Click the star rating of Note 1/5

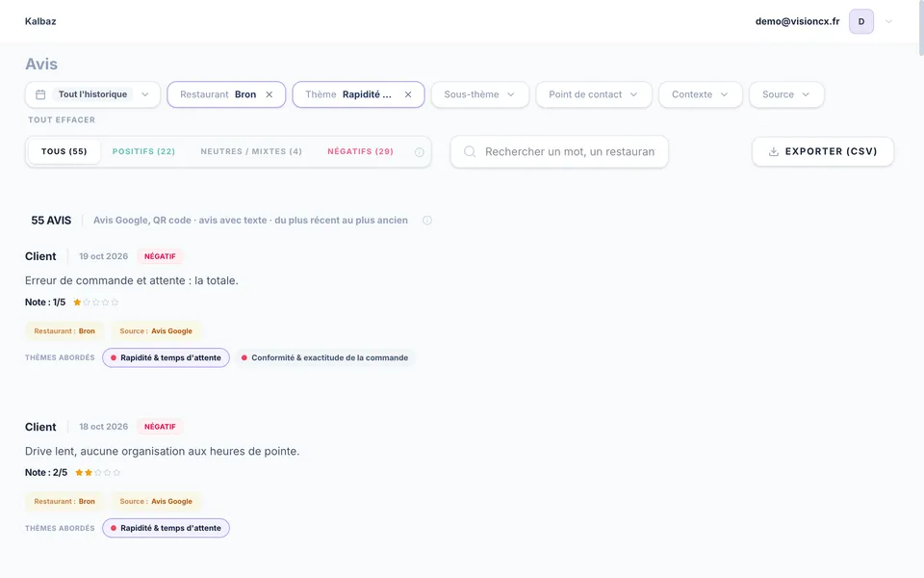click(x=95, y=302)
